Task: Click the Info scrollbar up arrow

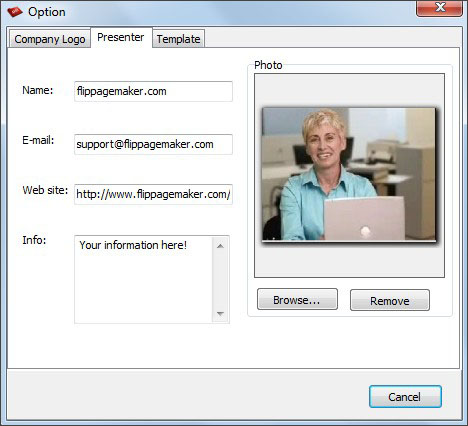Action: click(x=220, y=246)
